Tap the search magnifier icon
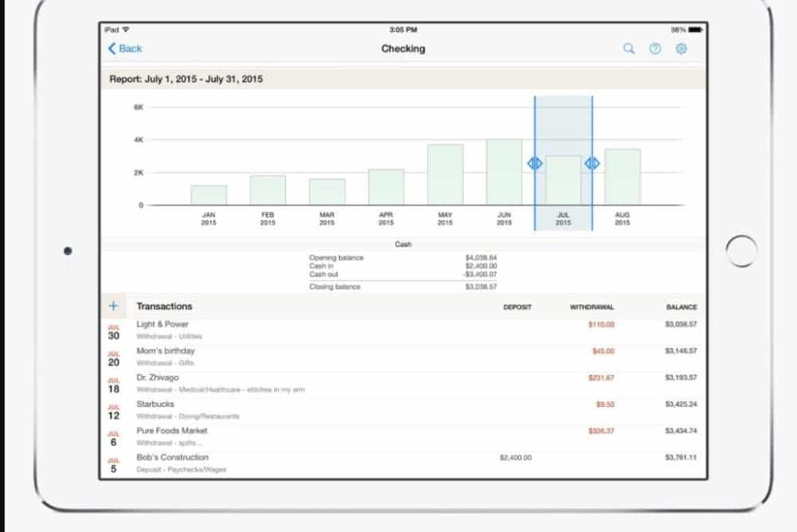The width and height of the screenshot is (797, 532). pos(629,49)
